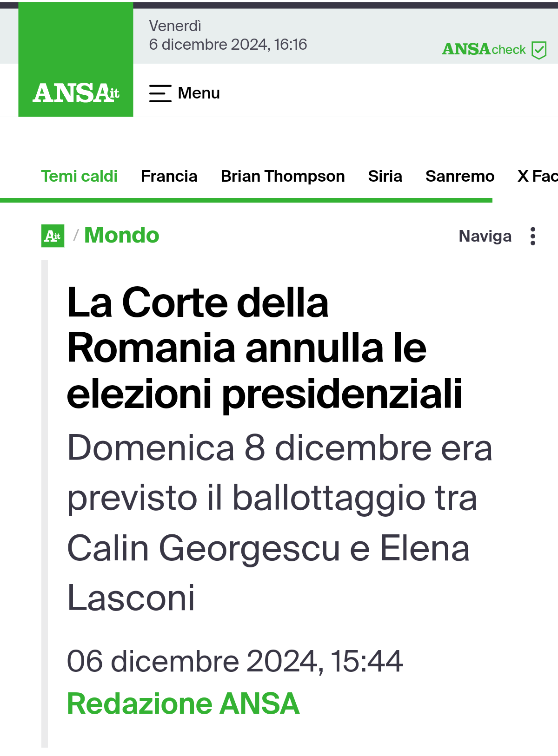Select the Sanremo topic
This screenshot has width=558, height=756.
coord(460,177)
